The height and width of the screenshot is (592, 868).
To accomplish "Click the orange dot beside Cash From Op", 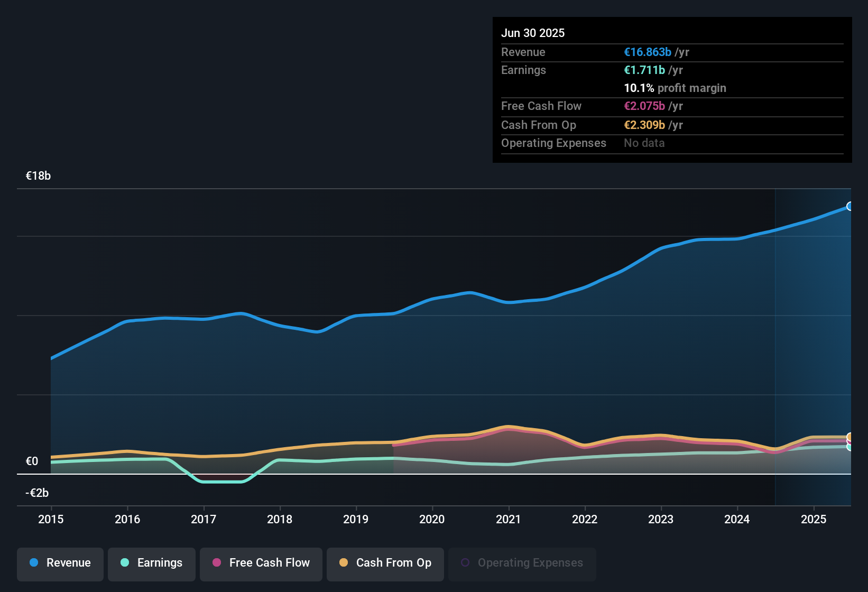I will click(344, 563).
